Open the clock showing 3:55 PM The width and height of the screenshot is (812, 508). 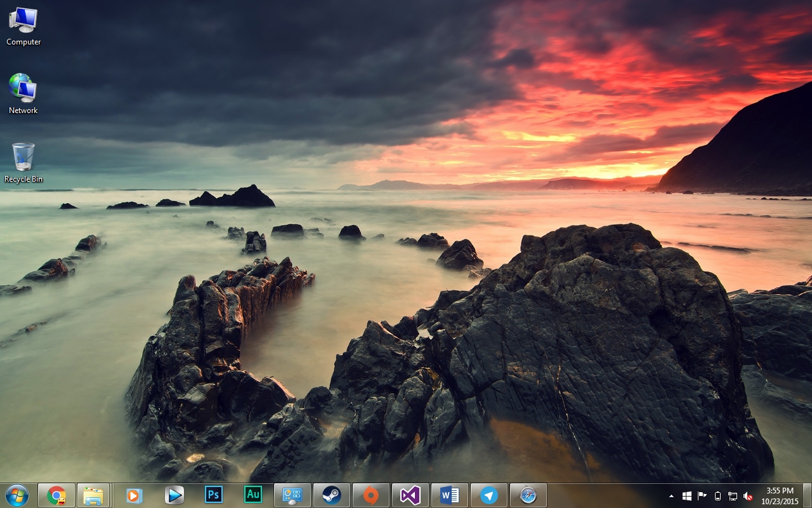(x=780, y=495)
